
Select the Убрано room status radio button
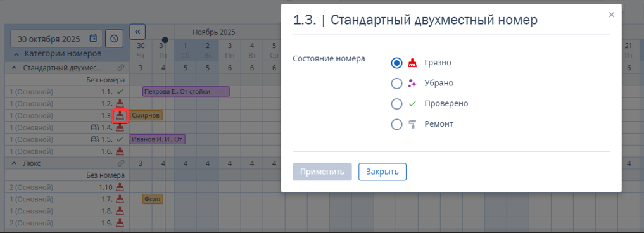tap(396, 84)
